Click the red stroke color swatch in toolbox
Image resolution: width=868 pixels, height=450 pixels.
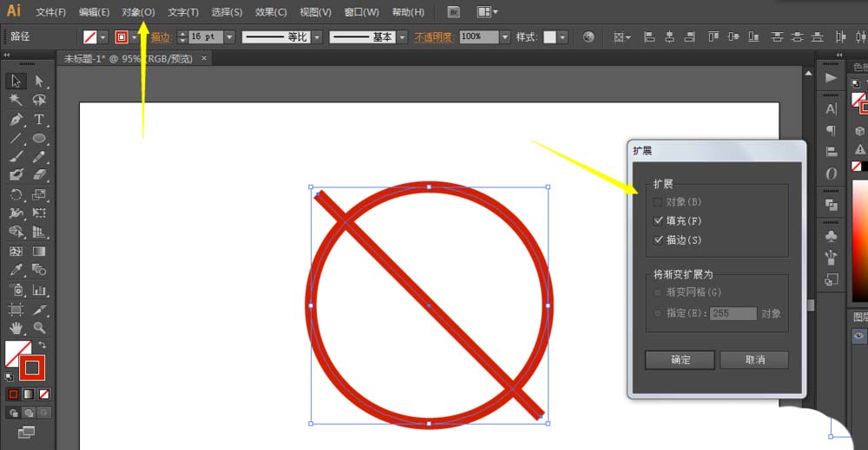[32, 368]
